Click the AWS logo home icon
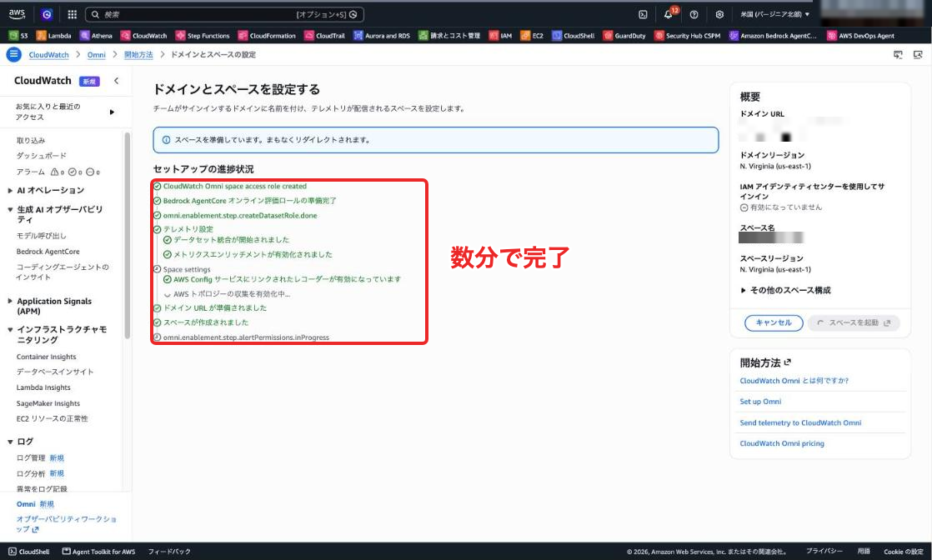This screenshot has width=932, height=560. pyautogui.click(x=17, y=13)
